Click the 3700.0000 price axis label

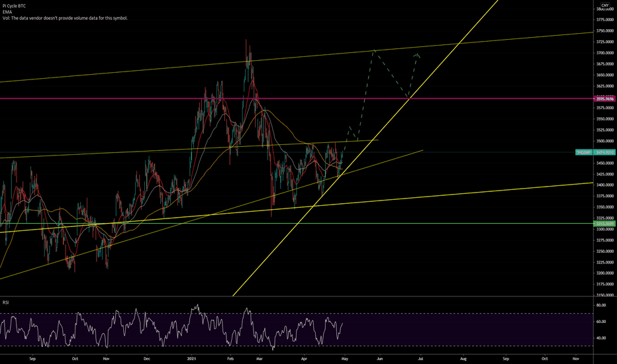click(x=605, y=53)
